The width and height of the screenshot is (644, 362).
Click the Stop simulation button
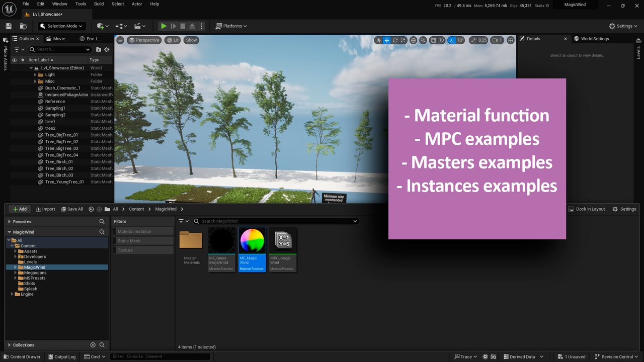click(183, 26)
